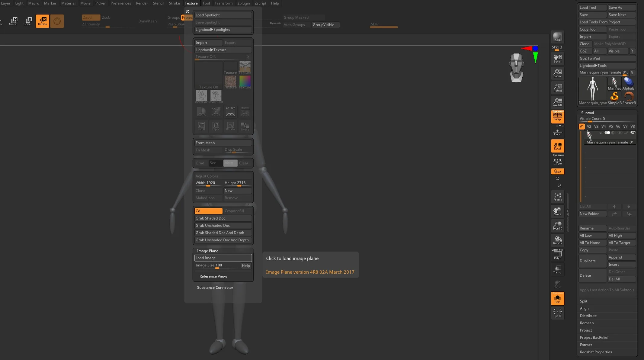Toggle the Floor grid icon

pyautogui.click(x=557, y=132)
